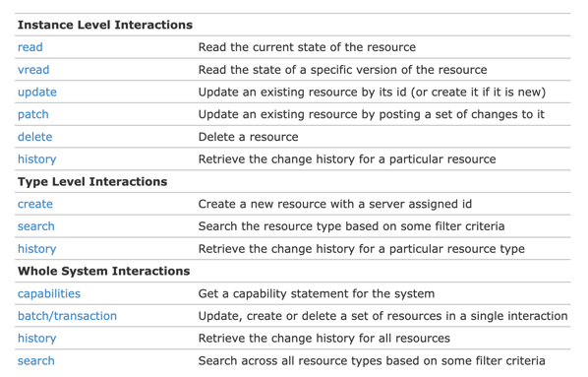Open the batch/transaction link
The height and width of the screenshot is (377, 588).
[x=67, y=316]
